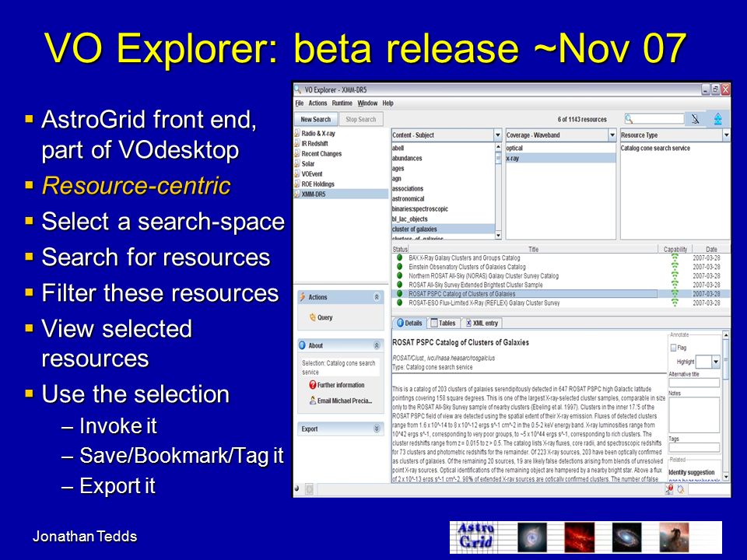The height and width of the screenshot is (560, 747).
Task: Click the status bar magnifier-page icon
Action: pyautogui.click(x=681, y=489)
